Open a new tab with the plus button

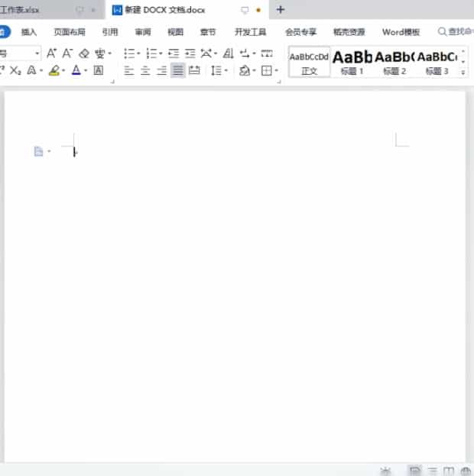click(x=281, y=10)
